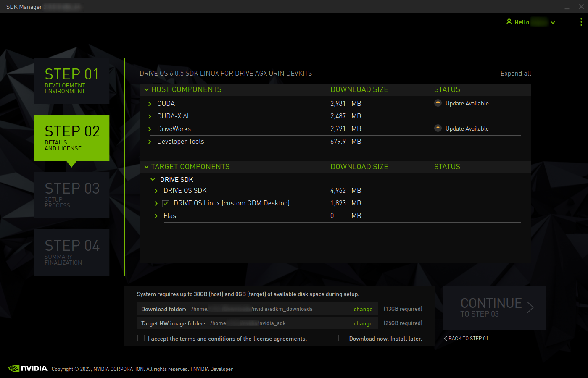Viewport: 588px width, 378px height.
Task: Click DRIVE OS Linux size 1,893 MB
Action: pos(345,203)
